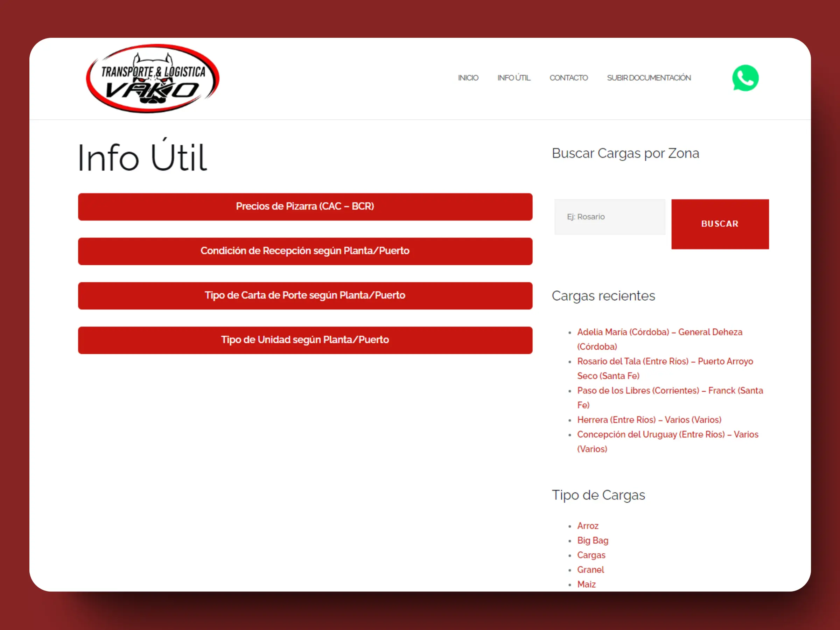Open the Subir Documentación menu link
The width and height of the screenshot is (840, 630).
pyautogui.click(x=649, y=78)
